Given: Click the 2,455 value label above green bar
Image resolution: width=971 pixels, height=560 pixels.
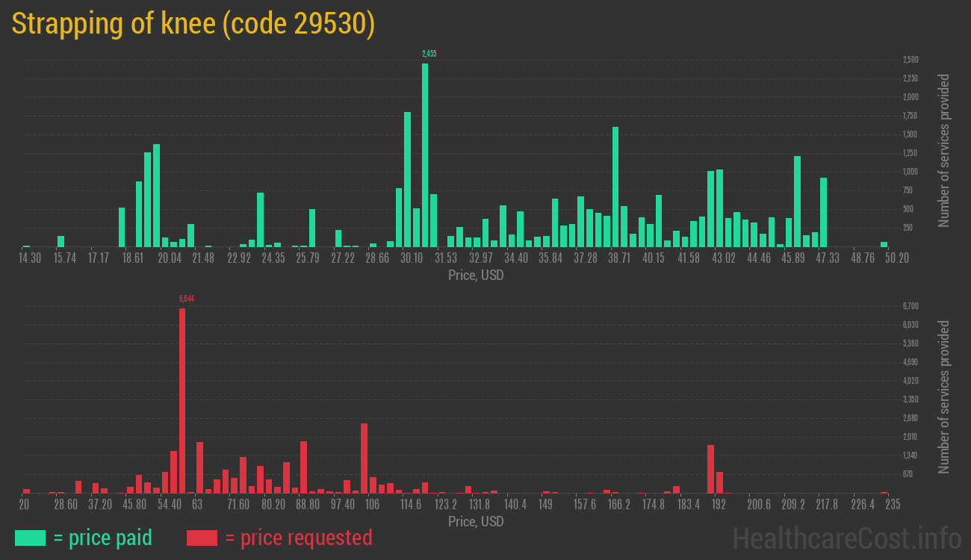Looking at the screenshot, I should tap(429, 54).
